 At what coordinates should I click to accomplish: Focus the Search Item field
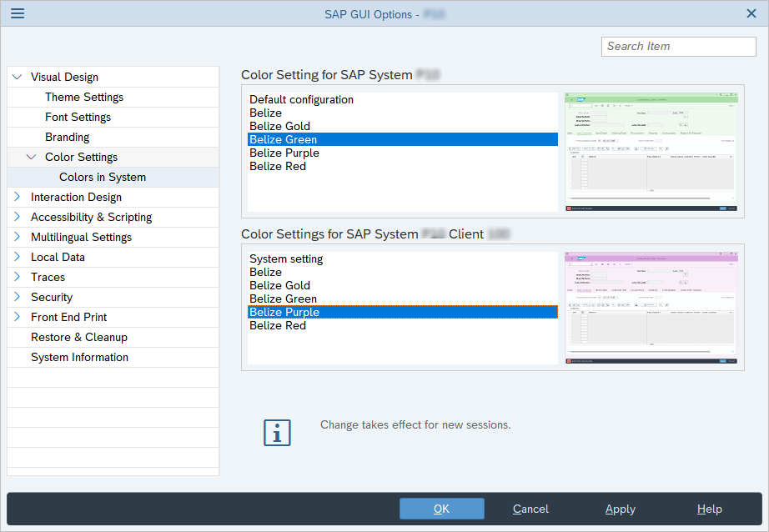678,47
